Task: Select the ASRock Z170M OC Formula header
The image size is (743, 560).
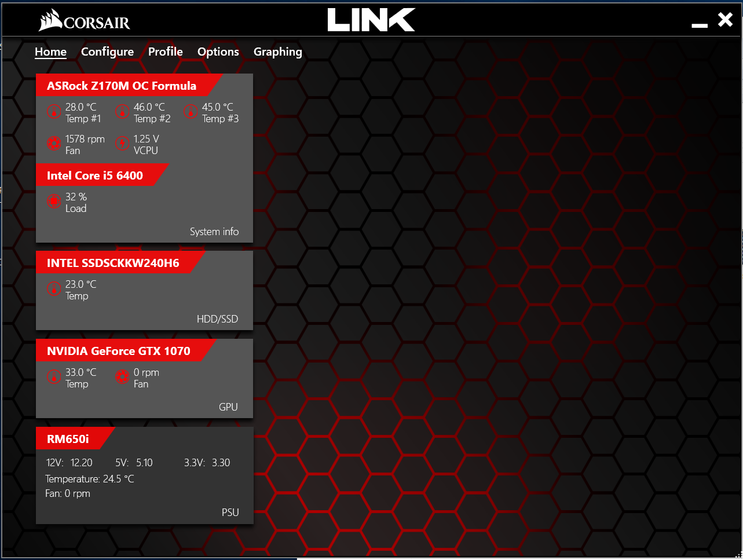Action: point(129,85)
